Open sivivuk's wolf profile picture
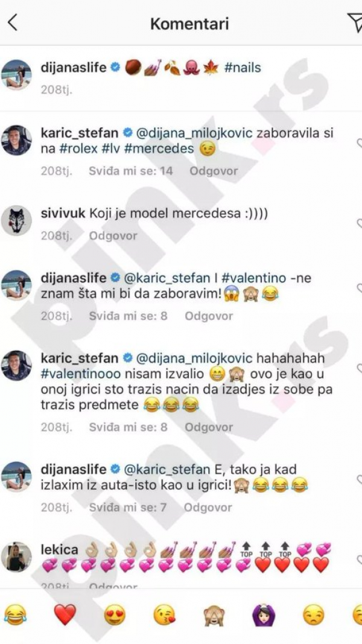This screenshot has width=362, height=644. tap(16, 220)
